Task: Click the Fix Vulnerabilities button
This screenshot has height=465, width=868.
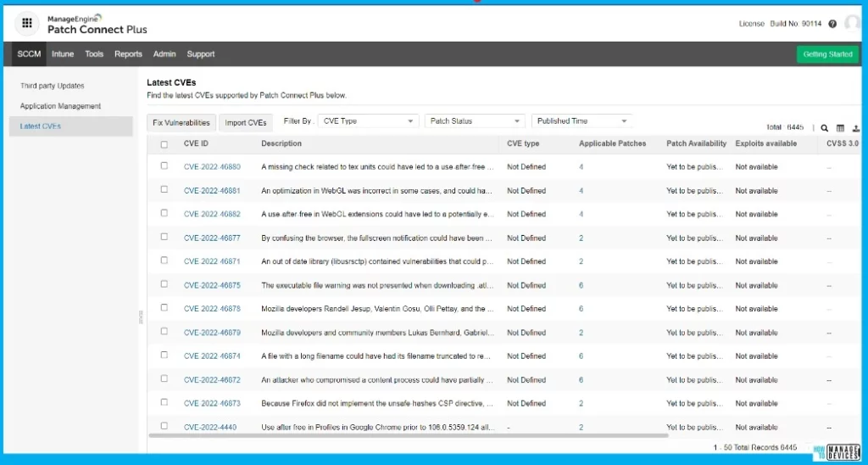Action: (x=181, y=122)
